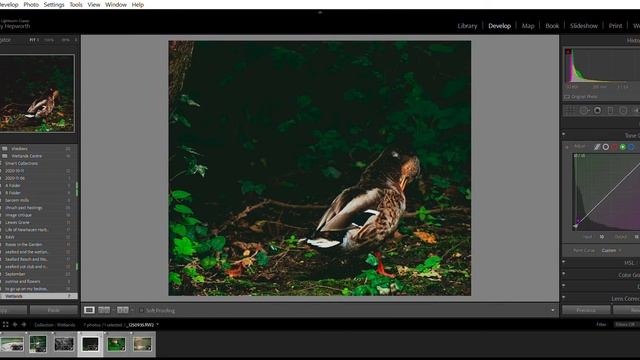
Task: Switch to the Library module
Action: (467, 26)
